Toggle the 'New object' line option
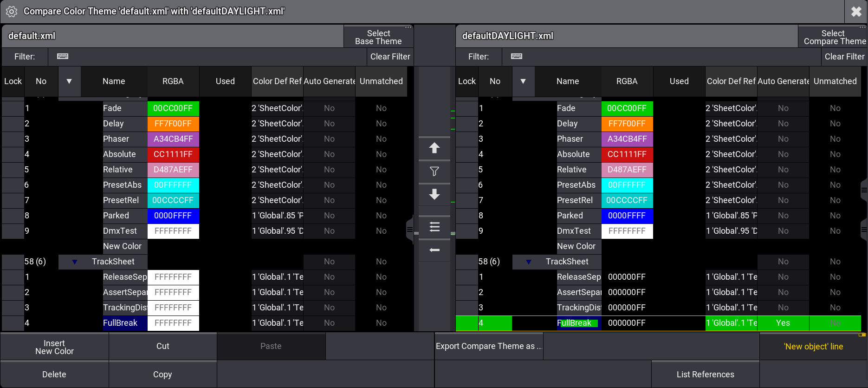Viewport: 868px width, 388px height. point(813,347)
